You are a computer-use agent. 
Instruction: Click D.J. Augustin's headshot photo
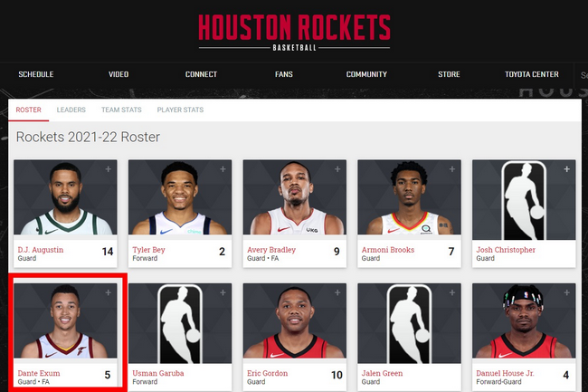(x=65, y=197)
